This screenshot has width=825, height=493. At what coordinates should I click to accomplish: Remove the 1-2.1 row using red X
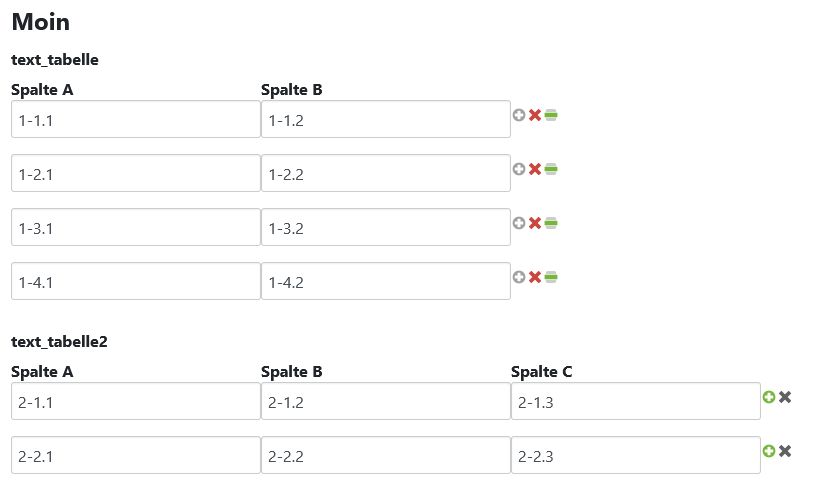pos(535,169)
